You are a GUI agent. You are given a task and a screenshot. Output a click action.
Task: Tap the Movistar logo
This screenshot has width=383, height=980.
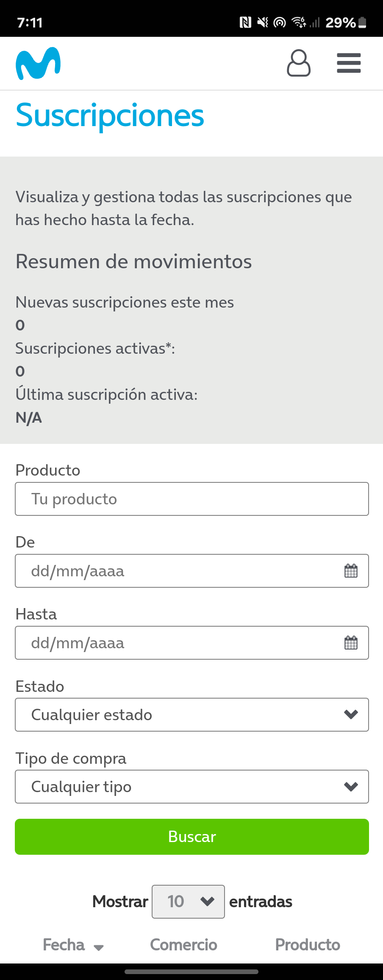[38, 63]
